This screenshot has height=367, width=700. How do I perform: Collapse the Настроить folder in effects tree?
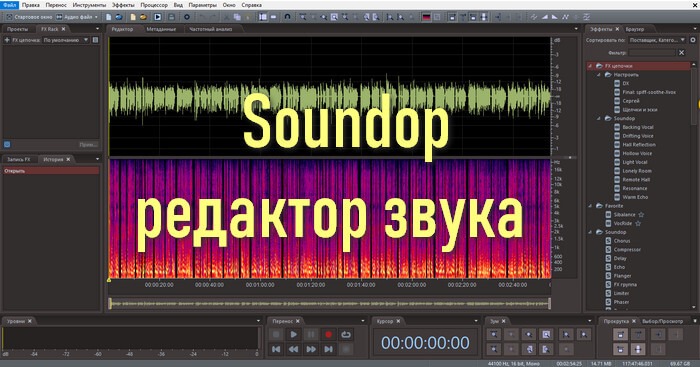pyautogui.click(x=599, y=75)
